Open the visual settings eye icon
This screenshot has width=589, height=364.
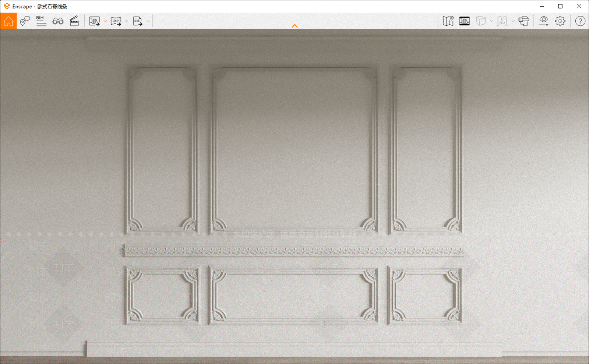point(544,21)
